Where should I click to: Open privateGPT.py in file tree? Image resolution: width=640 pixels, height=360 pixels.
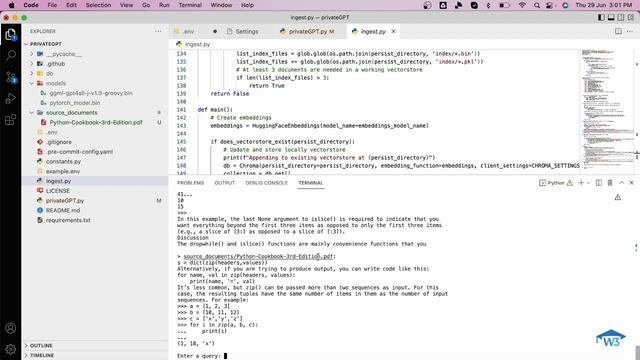(x=65, y=201)
